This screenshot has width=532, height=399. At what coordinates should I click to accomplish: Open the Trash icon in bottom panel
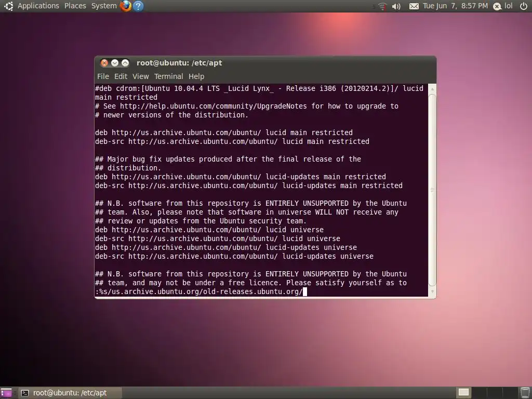pos(525,393)
